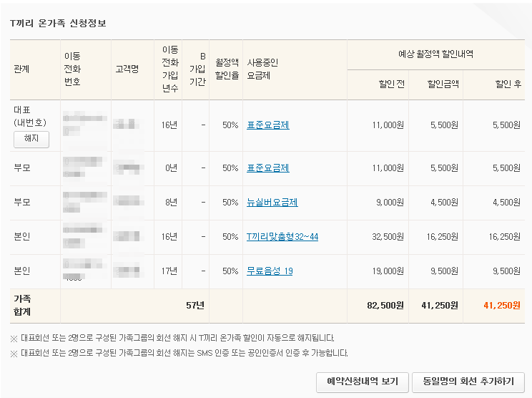Click the 해지 button under 대표(내번호)

(31, 139)
